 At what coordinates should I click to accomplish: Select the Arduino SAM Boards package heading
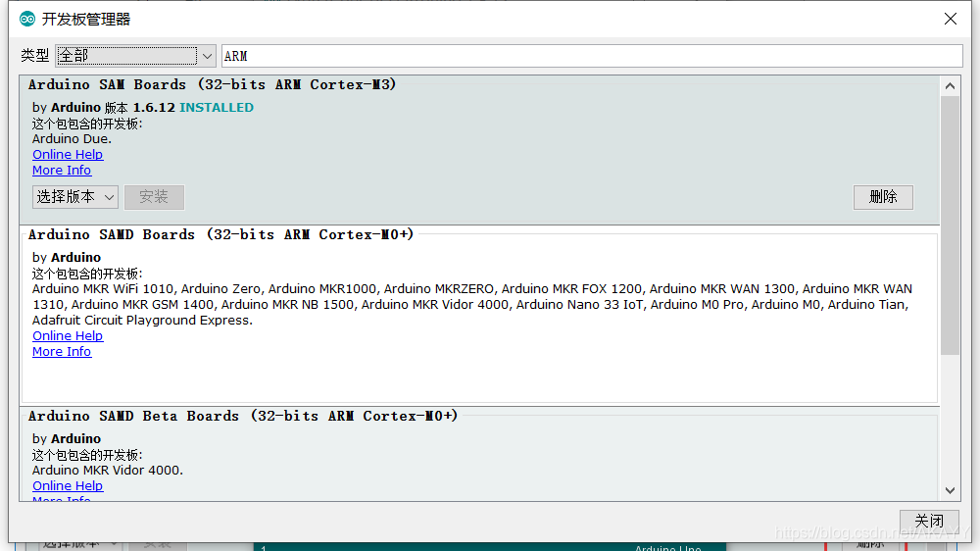pos(213,85)
